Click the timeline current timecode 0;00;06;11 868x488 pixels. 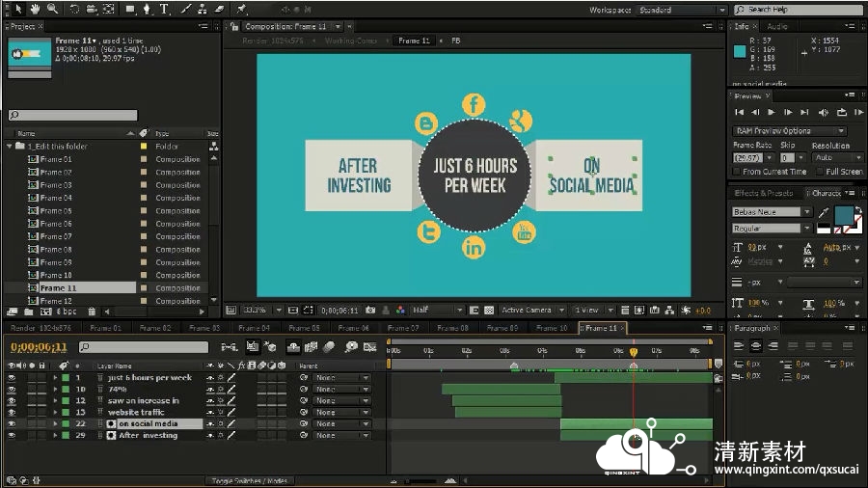coord(39,347)
